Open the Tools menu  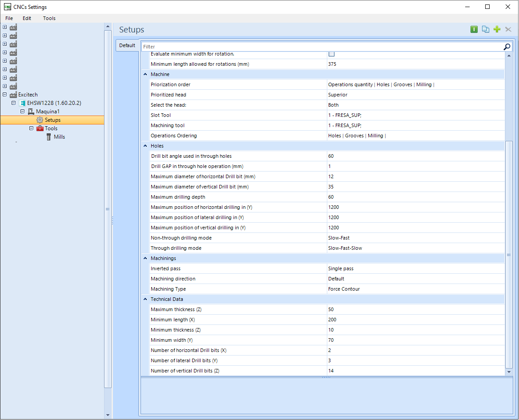click(x=49, y=18)
